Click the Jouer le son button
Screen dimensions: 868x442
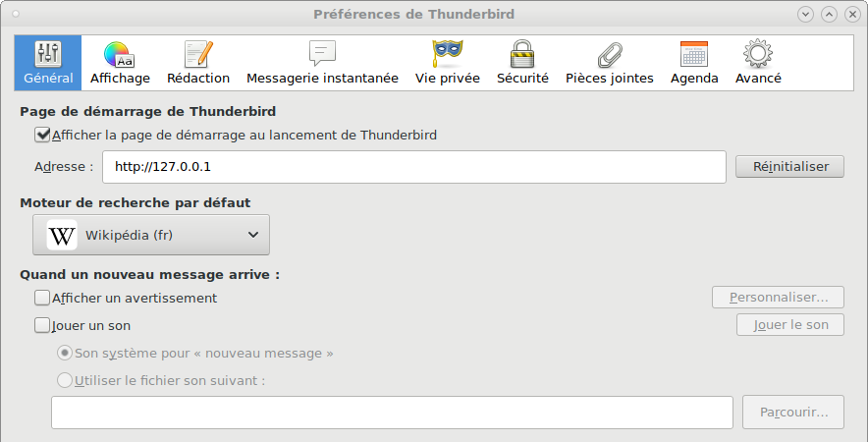coord(790,324)
